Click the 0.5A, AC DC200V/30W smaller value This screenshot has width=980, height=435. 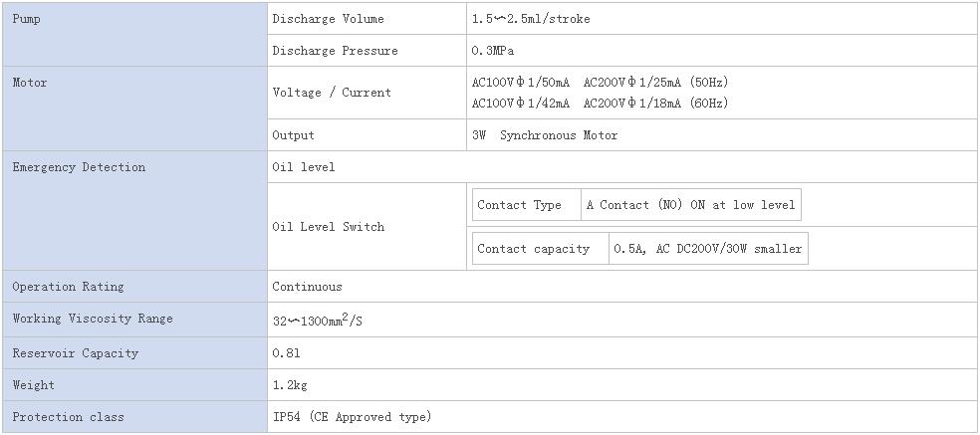[707, 249]
